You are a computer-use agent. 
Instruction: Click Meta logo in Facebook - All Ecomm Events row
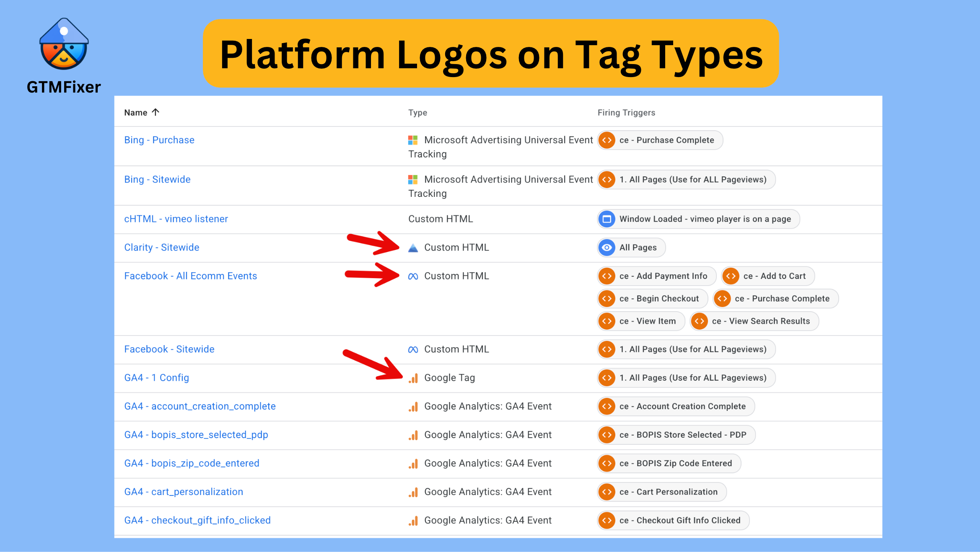413,276
